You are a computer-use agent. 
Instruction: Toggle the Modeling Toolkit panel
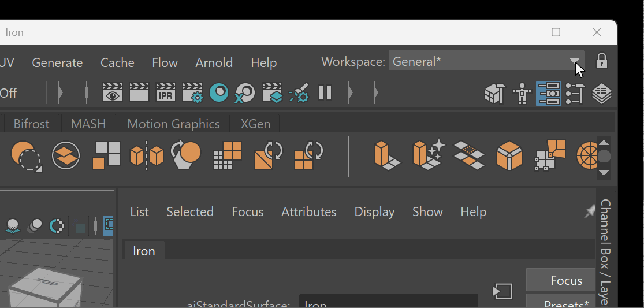pos(494,93)
